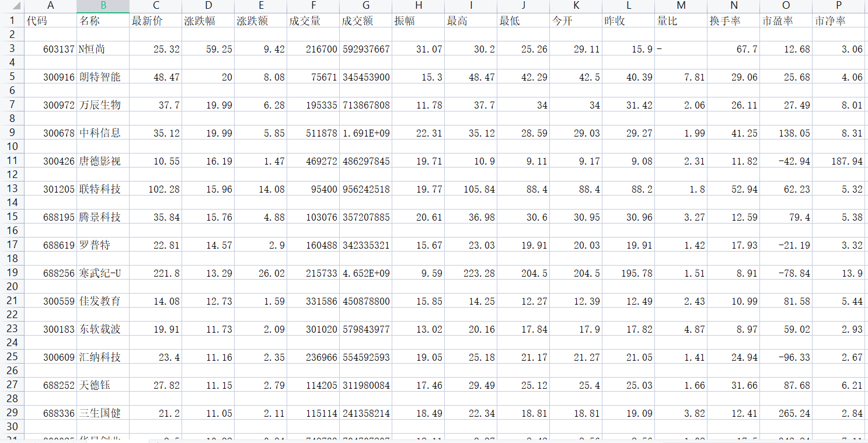Click the 最低 header cell
Viewport: 868px width, 443px height.
[x=524, y=20]
